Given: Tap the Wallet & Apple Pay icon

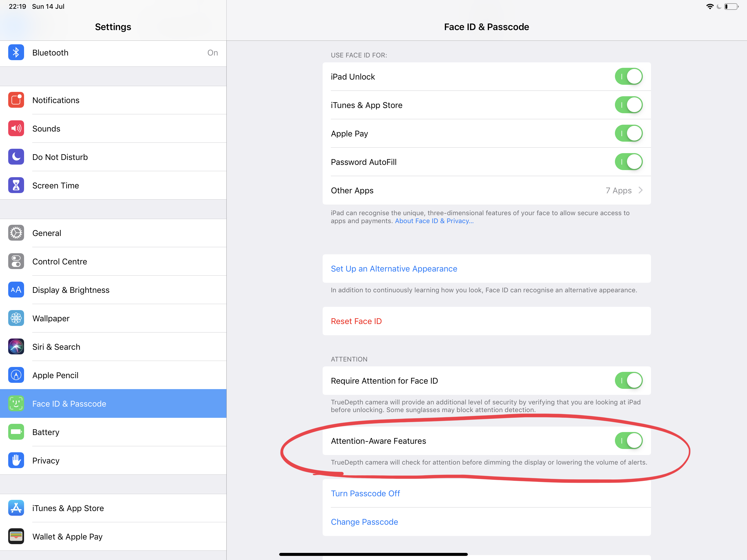Looking at the screenshot, I should tap(16, 536).
